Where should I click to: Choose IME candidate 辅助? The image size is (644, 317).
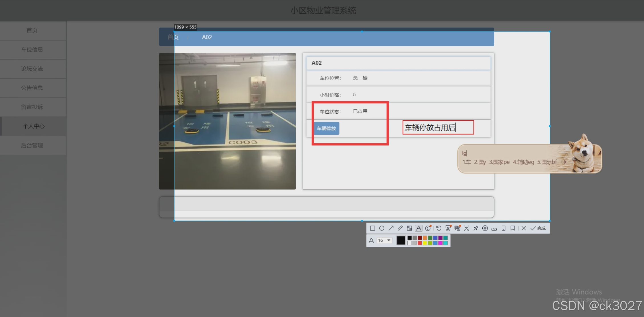click(523, 162)
